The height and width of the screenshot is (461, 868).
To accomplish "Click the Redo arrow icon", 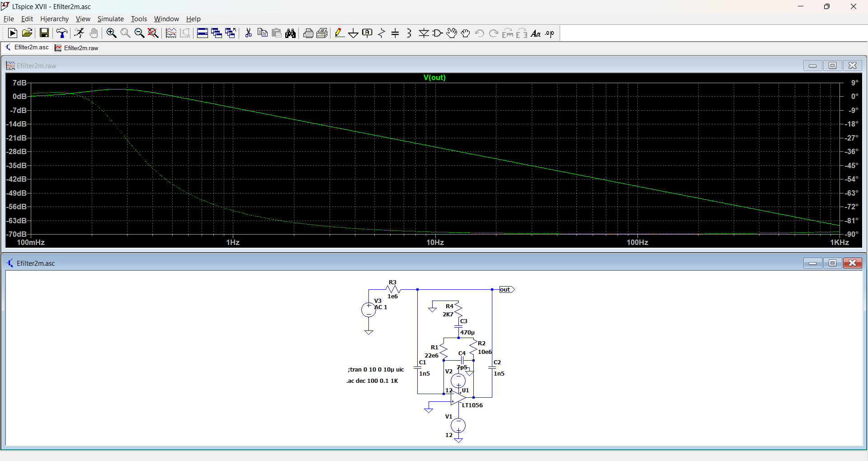I will coord(494,33).
